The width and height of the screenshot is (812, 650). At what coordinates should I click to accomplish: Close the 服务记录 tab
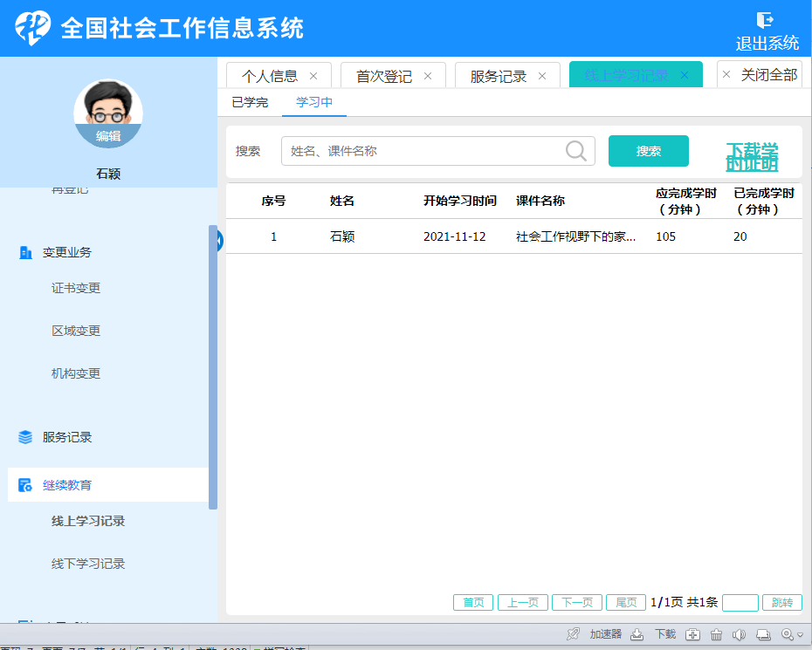[x=542, y=76]
